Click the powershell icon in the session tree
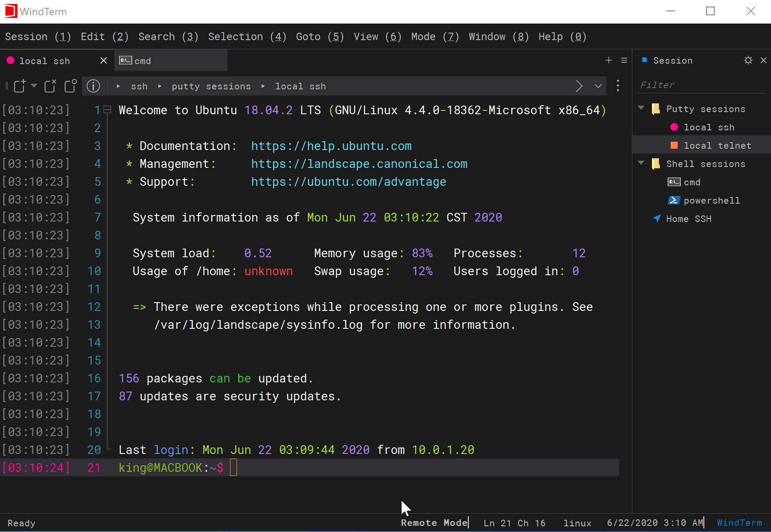Viewport: 771px width, 532px height. tap(674, 200)
